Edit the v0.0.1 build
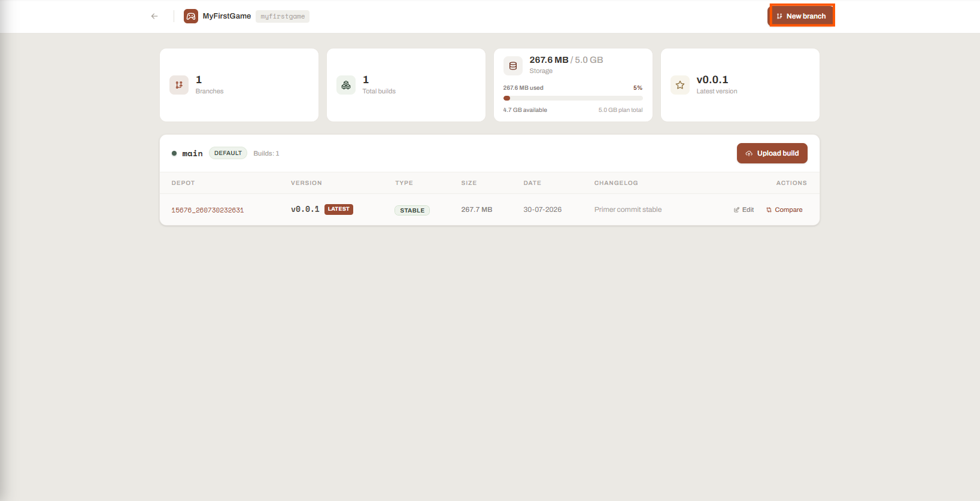The height and width of the screenshot is (501, 980). (744, 210)
